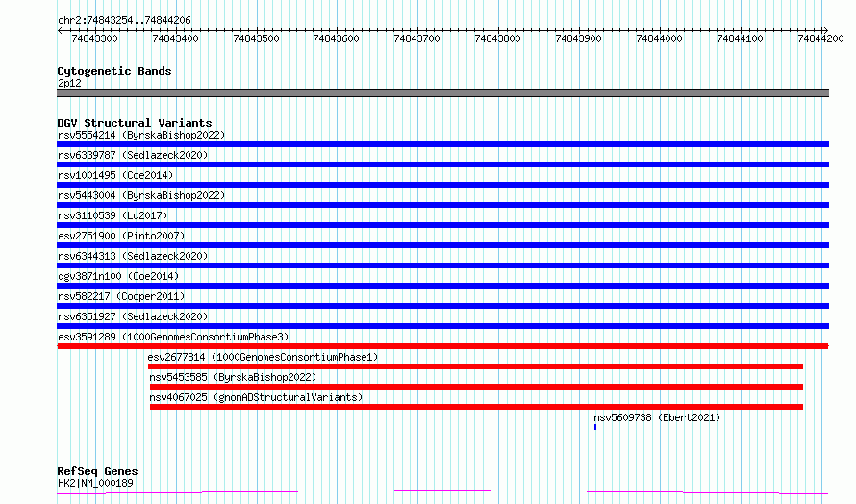Click the nsv6351927 (Sedlazeck2020) label
Screen dimensions: 856x504
(132, 316)
